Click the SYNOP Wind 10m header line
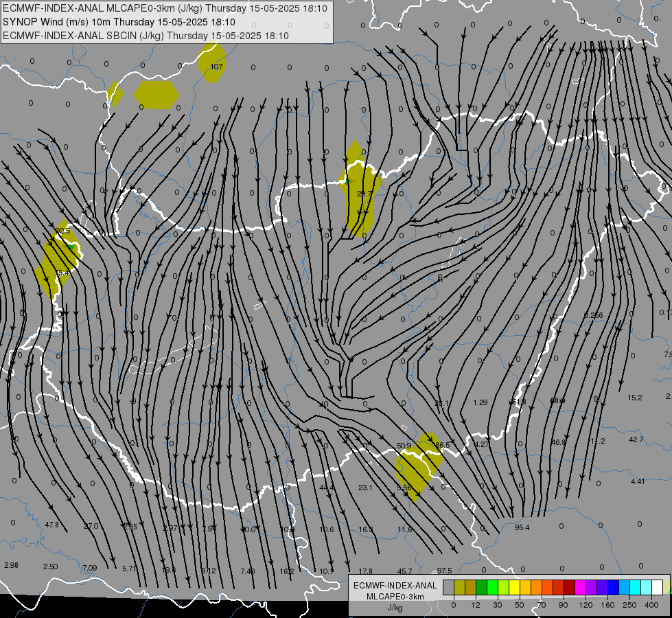This screenshot has height=618, width=672. 119,22
